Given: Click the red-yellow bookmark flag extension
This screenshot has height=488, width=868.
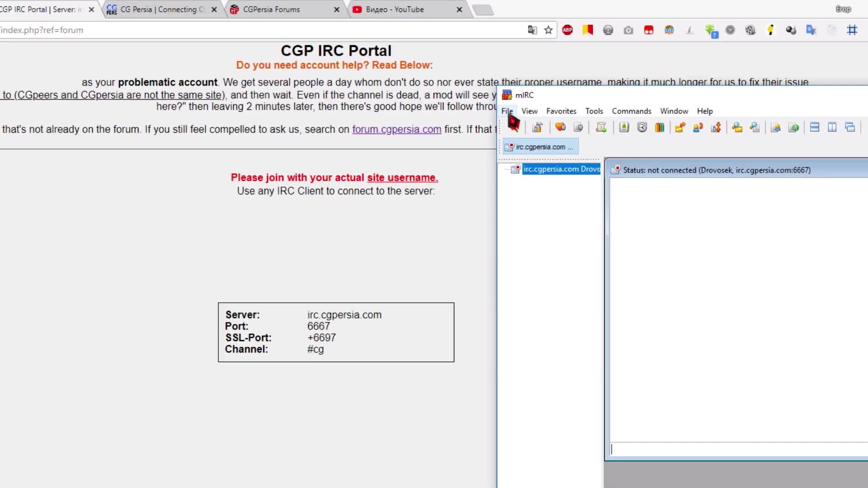Looking at the screenshot, I should point(588,30).
